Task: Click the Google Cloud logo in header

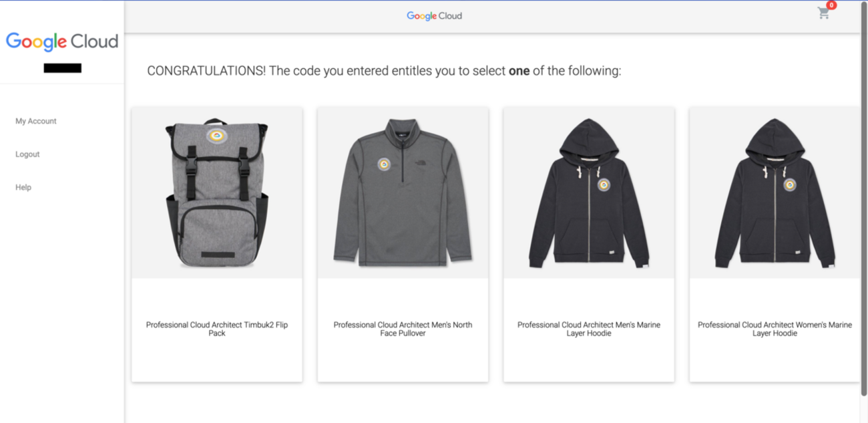Action: coord(434,15)
